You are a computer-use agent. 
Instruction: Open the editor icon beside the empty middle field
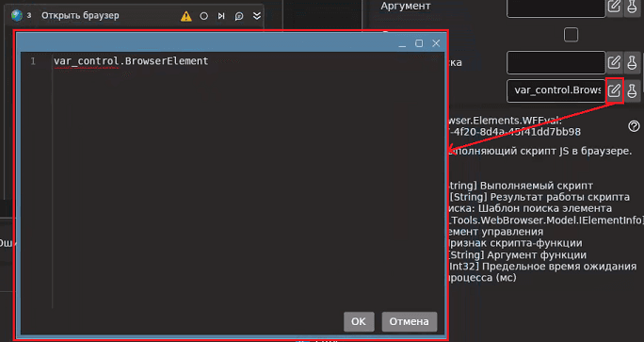coord(614,62)
